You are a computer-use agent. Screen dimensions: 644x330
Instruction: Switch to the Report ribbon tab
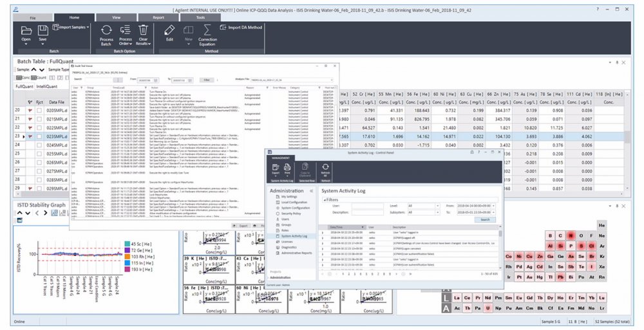158,17
